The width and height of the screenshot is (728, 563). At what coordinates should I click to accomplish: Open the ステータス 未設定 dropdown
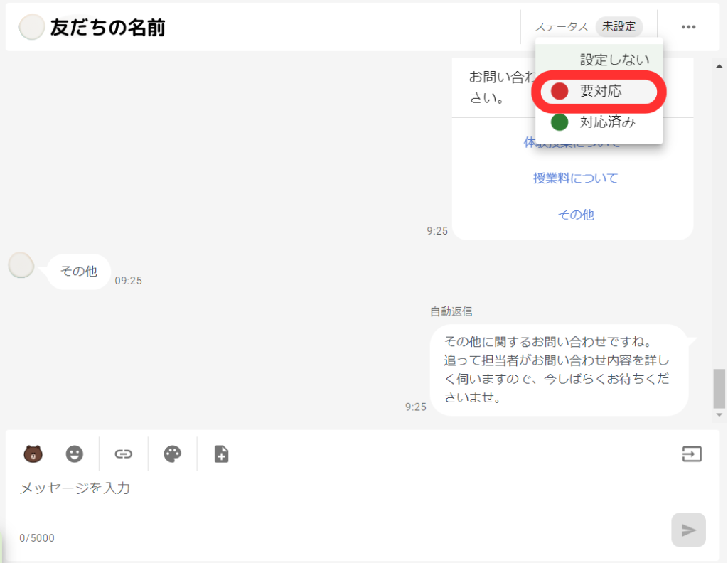(x=619, y=26)
